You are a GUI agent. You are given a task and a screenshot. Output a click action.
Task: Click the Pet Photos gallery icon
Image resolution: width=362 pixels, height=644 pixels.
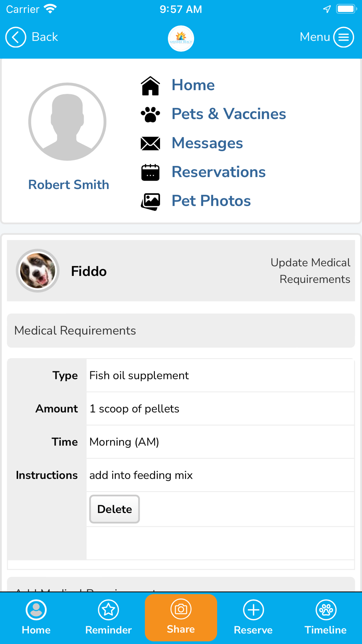(x=150, y=201)
